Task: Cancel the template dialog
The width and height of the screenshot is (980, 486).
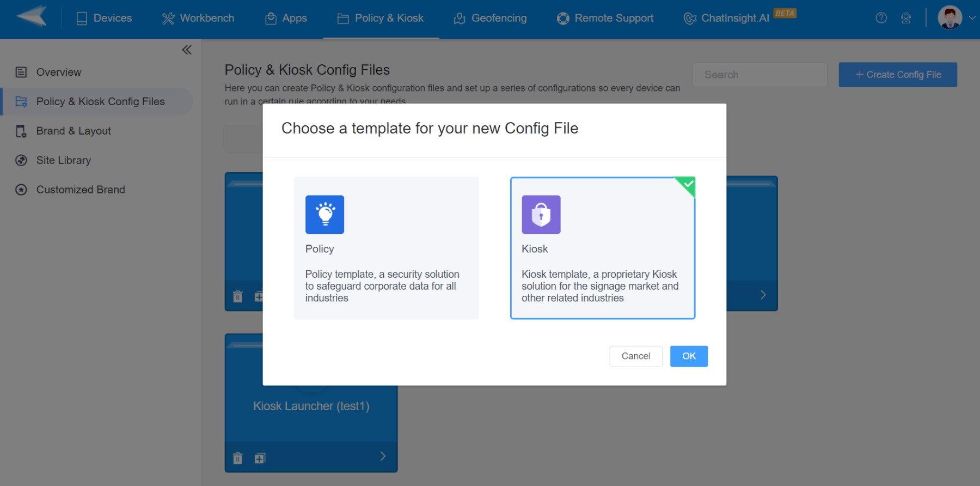Action: click(636, 356)
